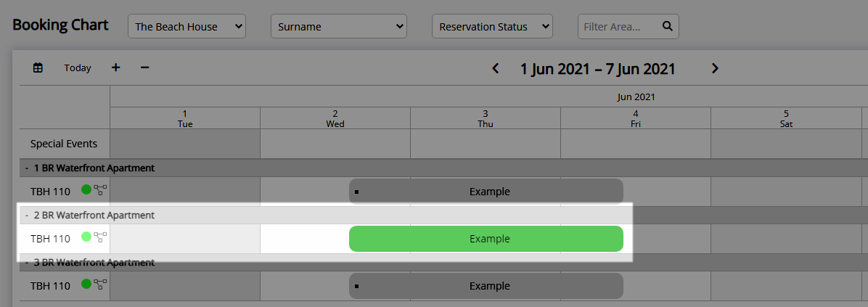The width and height of the screenshot is (868, 307).
Task: Click hierarchy icon for TBH 110 under 3 BR
Action: [100, 285]
